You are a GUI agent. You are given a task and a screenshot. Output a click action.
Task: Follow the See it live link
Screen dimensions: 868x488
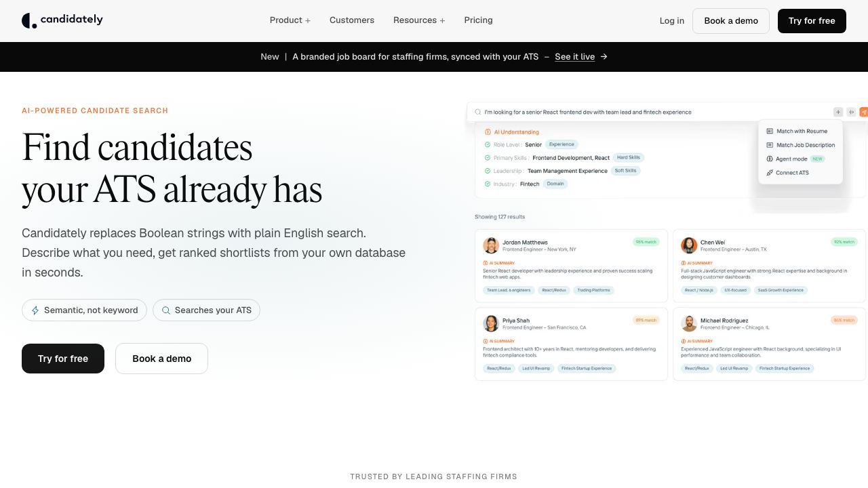click(x=575, y=57)
